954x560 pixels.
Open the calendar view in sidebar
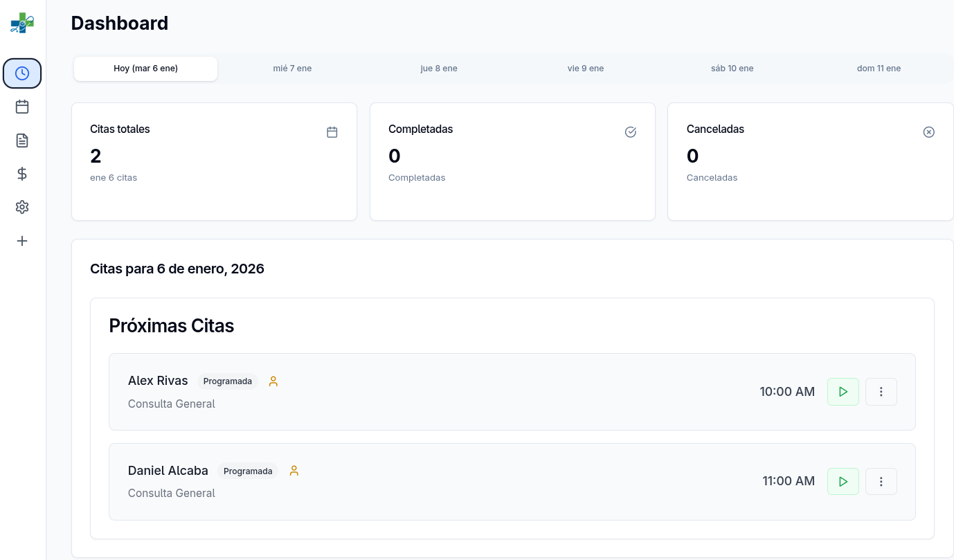pos(22,107)
